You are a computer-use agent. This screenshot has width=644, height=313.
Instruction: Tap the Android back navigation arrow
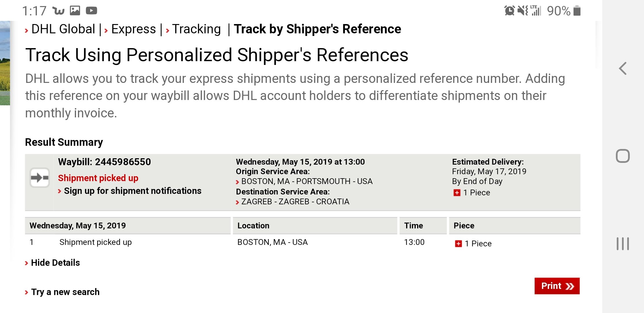point(623,68)
